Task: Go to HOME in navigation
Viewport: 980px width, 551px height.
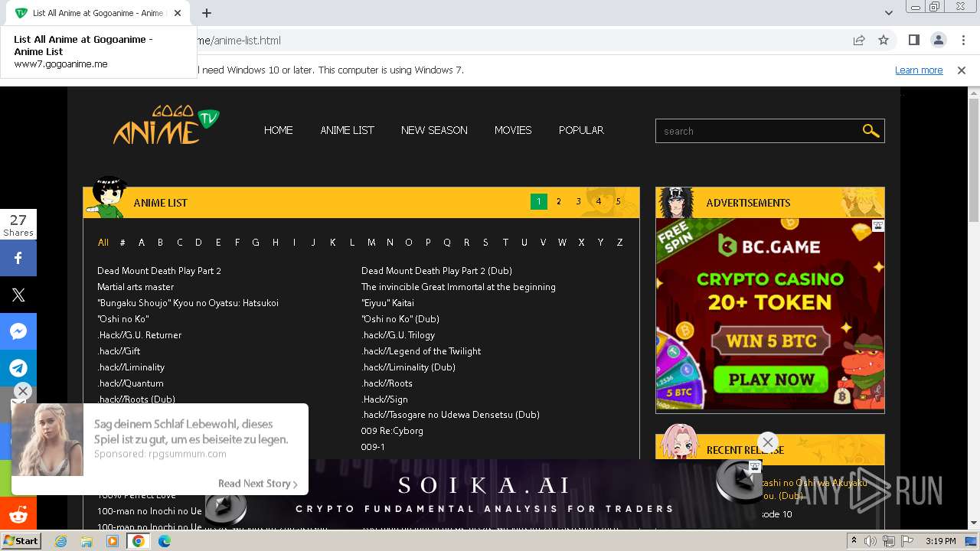Action: click(x=279, y=130)
